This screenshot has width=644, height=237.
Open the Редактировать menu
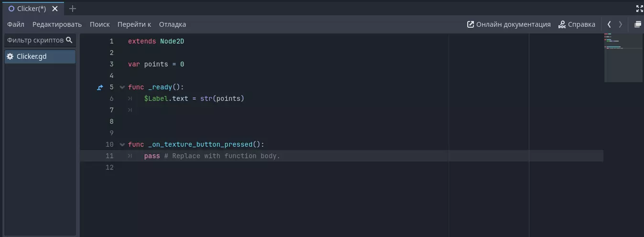point(57,24)
